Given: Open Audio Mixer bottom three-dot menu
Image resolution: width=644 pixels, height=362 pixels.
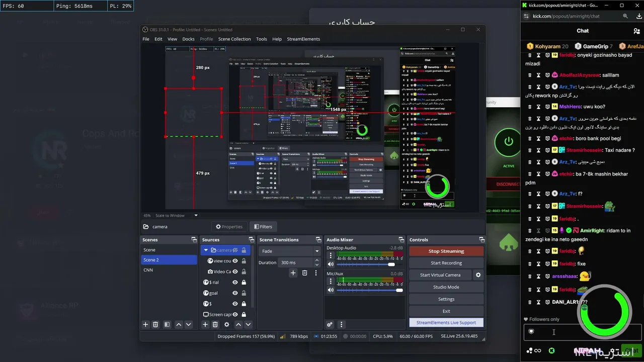Looking at the screenshot, I should 341,325.
